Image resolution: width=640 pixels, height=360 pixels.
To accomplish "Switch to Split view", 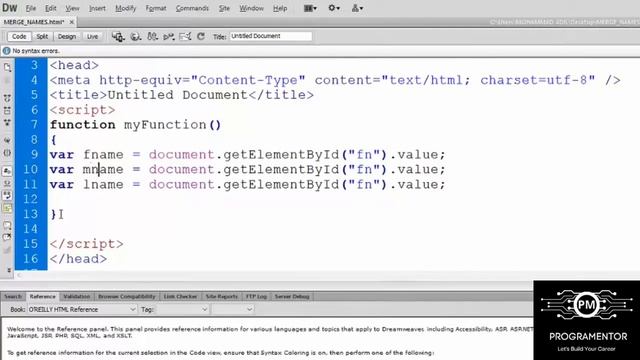I will (42, 37).
